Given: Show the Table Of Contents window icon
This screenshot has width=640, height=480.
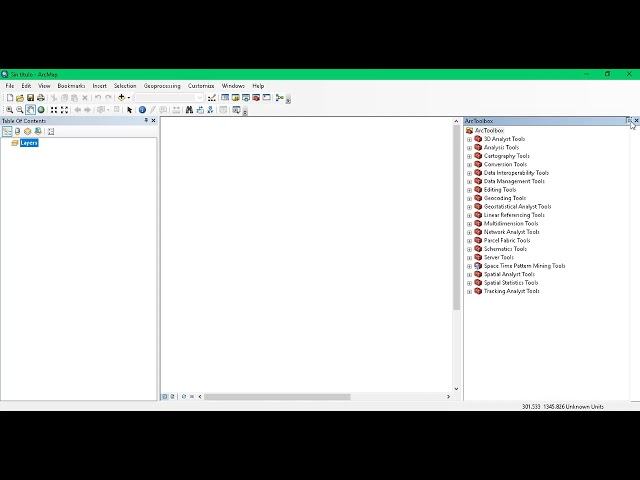Looking at the screenshot, I should coord(225,98).
